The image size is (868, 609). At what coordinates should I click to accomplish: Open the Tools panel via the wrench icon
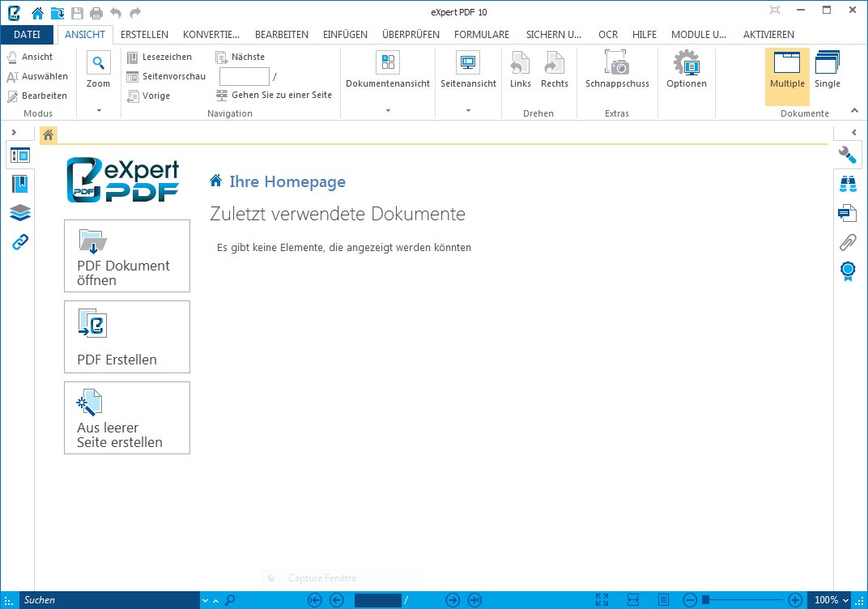pos(847,154)
